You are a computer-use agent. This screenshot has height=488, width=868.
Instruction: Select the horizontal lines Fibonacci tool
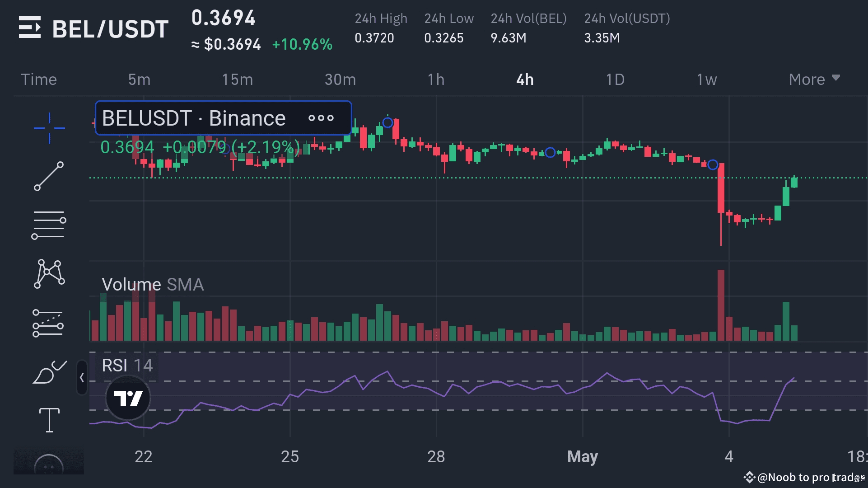click(49, 225)
